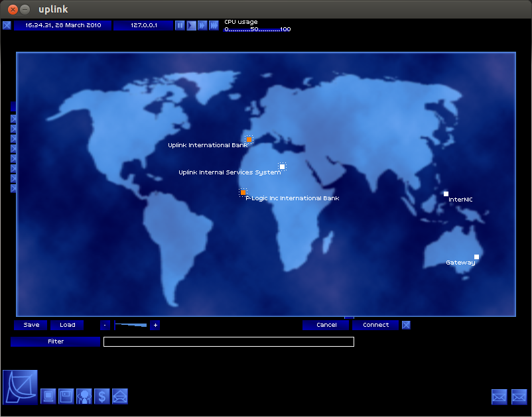Open the finances dollar sign icon
The width and height of the screenshot is (532, 417).
[x=102, y=396]
